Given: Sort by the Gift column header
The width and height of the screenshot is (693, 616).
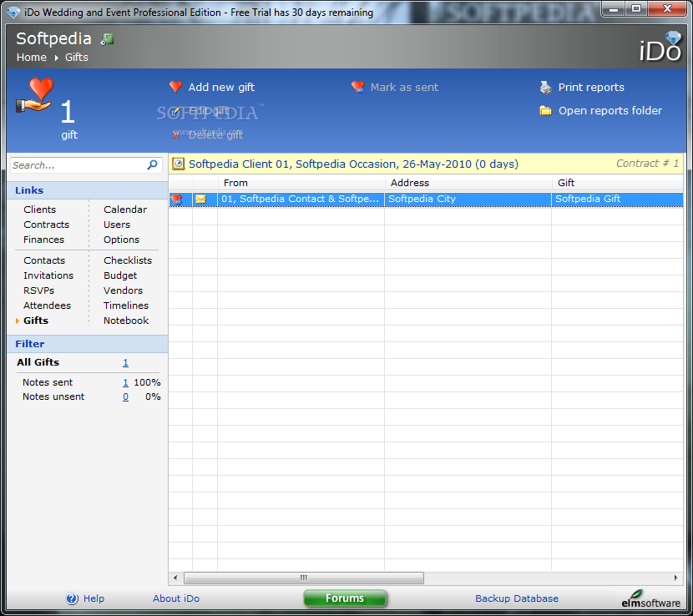Looking at the screenshot, I should click(618, 183).
